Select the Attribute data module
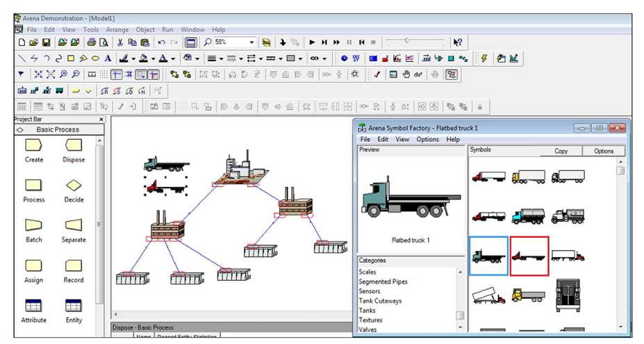 tap(33, 311)
